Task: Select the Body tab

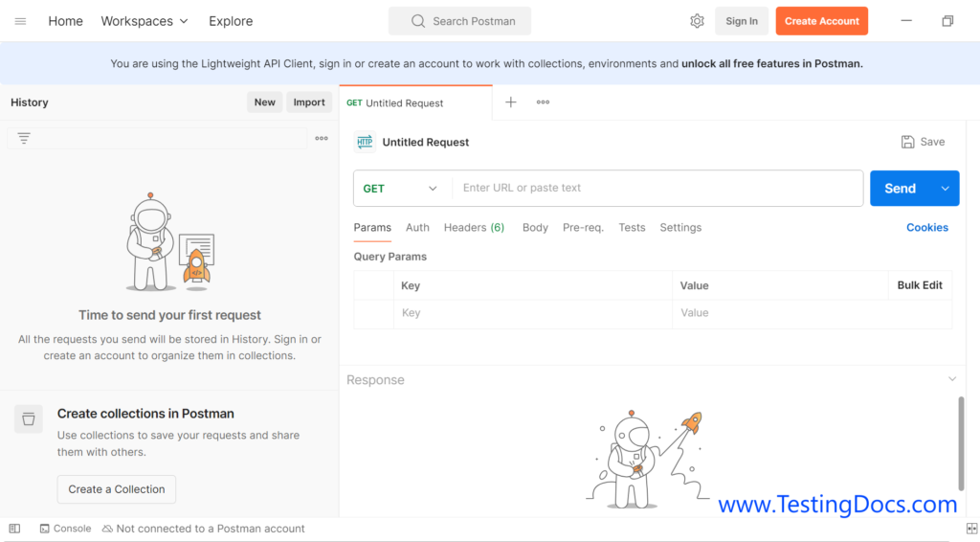Action: [x=535, y=228]
